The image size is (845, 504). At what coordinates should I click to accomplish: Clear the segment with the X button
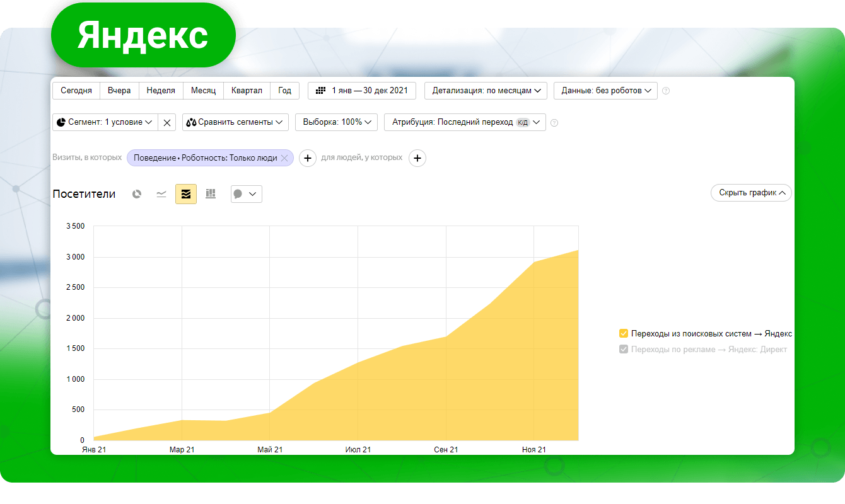(x=166, y=122)
